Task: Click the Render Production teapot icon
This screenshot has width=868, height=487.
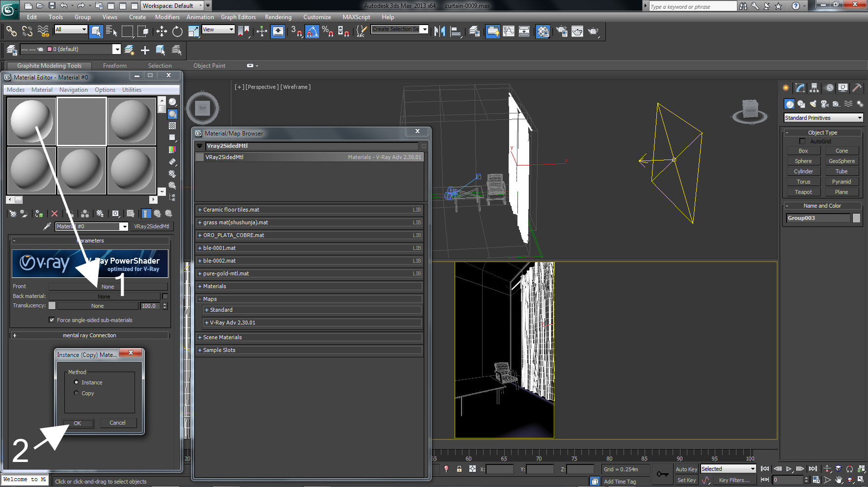Action: coord(594,31)
